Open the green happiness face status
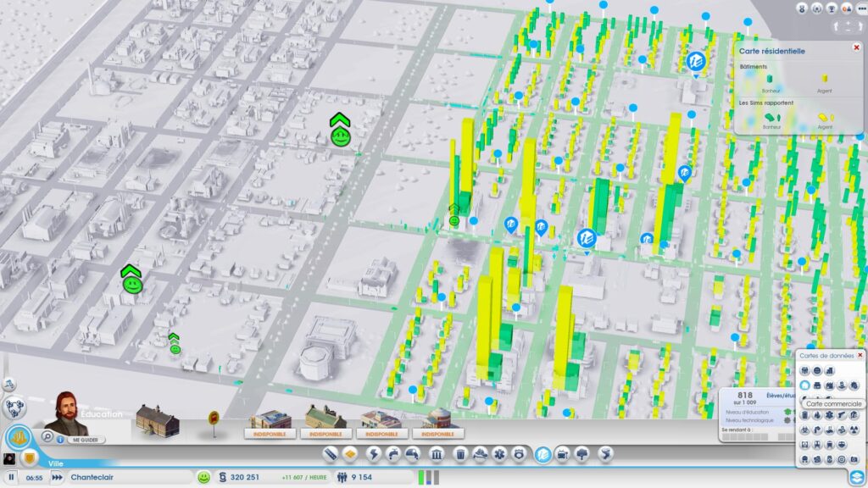The width and height of the screenshot is (868, 488). click(x=203, y=477)
